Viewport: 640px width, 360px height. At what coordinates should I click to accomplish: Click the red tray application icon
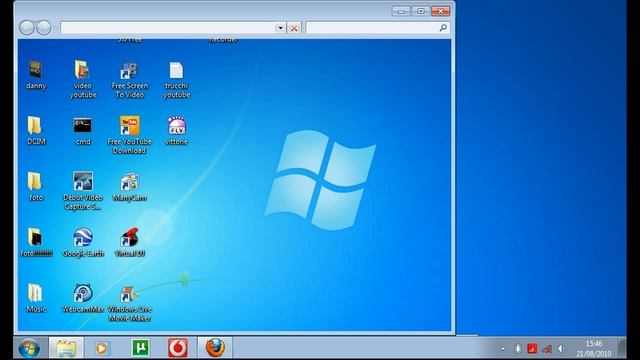coord(532,349)
